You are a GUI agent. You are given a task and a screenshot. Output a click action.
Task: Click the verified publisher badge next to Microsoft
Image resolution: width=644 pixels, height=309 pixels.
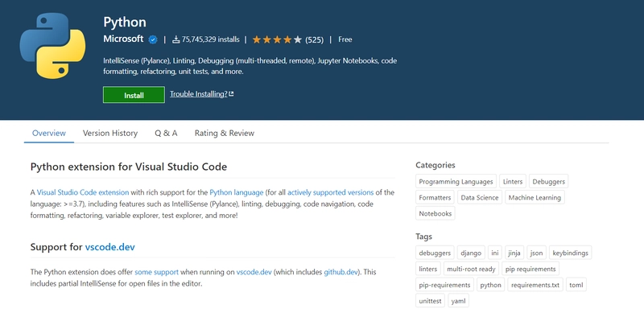click(153, 39)
